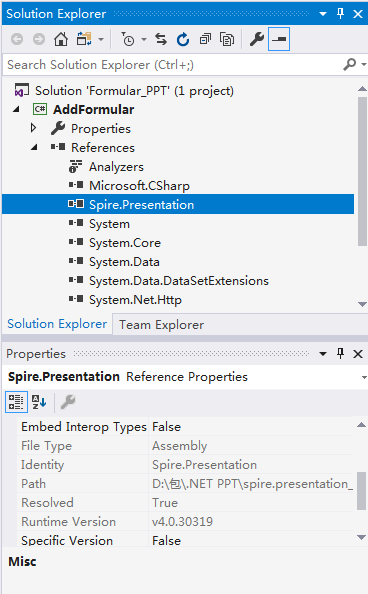The height and width of the screenshot is (594, 368).
Task: Click the Back navigation arrow in toolbar
Action: [17, 39]
